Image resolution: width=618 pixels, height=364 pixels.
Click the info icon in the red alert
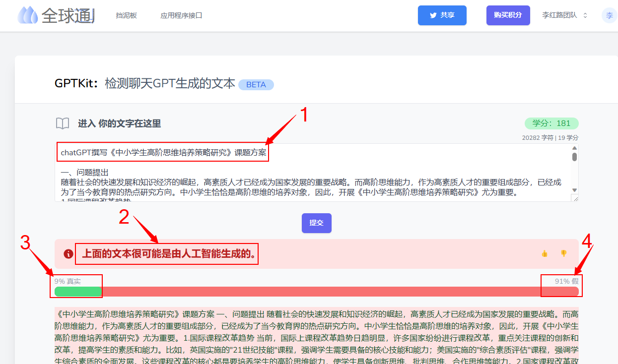(69, 254)
